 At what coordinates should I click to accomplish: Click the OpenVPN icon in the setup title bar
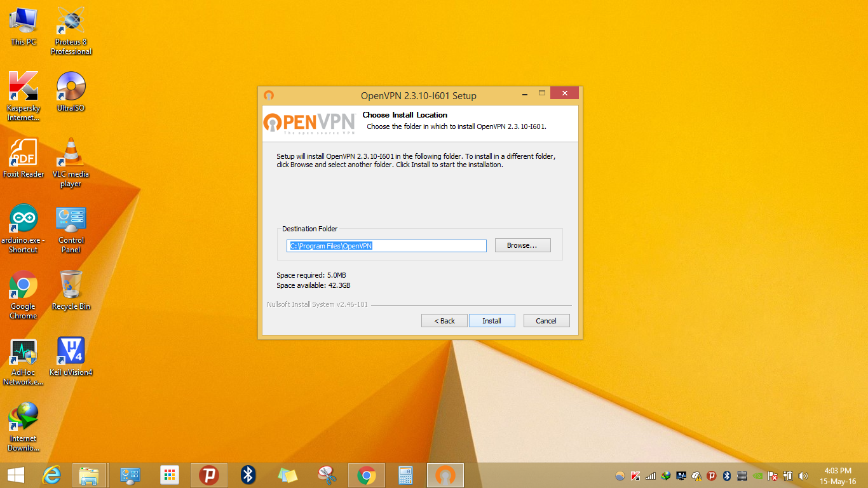tap(269, 95)
